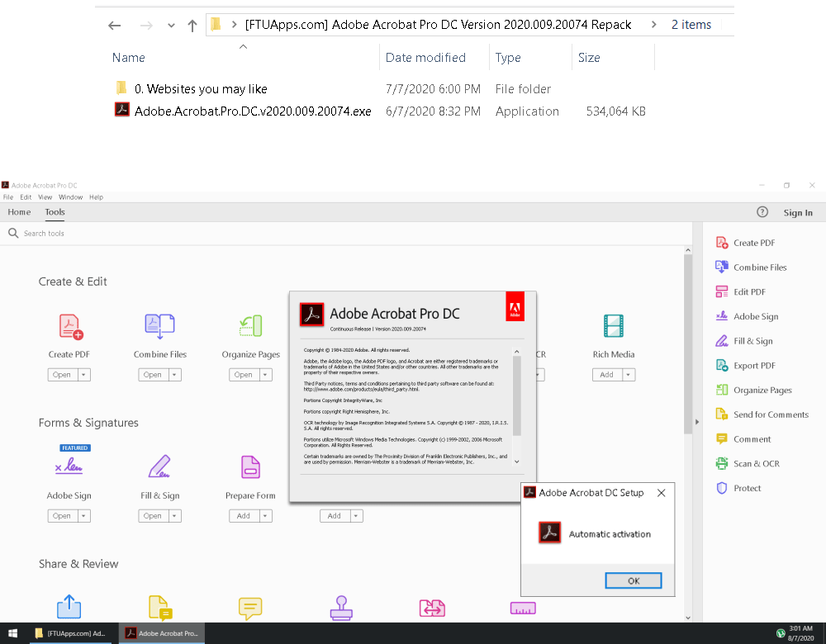The image size is (826, 644).
Task: Collapse the right tools pane with arrow
Action: click(697, 422)
